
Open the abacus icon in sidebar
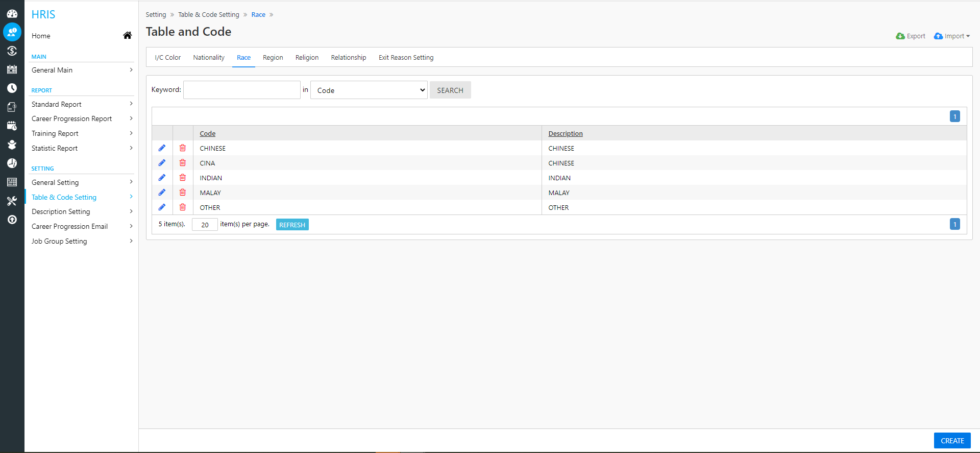pos(12,182)
